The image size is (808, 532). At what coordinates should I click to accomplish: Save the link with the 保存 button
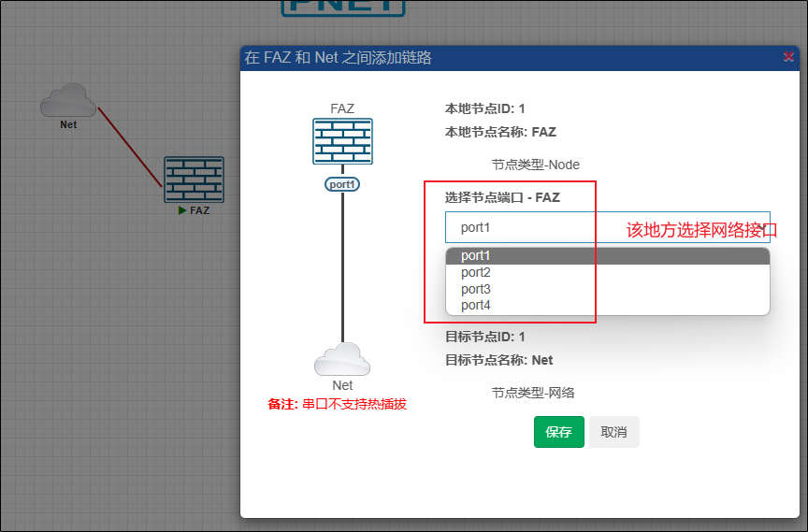pos(559,432)
